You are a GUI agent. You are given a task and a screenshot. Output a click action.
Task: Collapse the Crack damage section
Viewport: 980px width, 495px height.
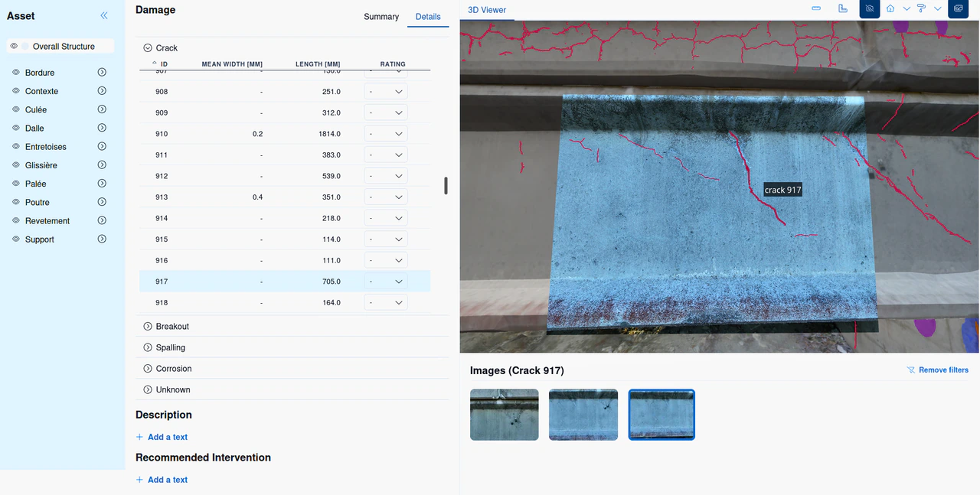(x=148, y=47)
